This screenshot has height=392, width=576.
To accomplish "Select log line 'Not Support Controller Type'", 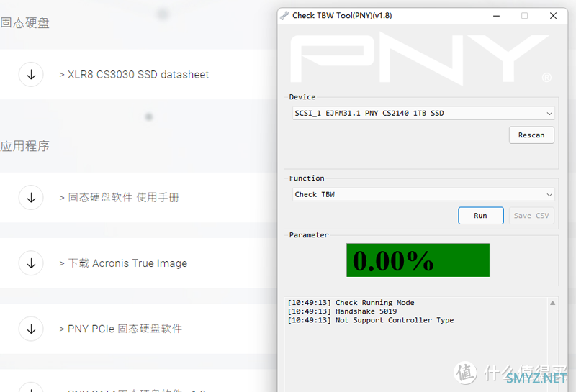I will tap(370, 320).
